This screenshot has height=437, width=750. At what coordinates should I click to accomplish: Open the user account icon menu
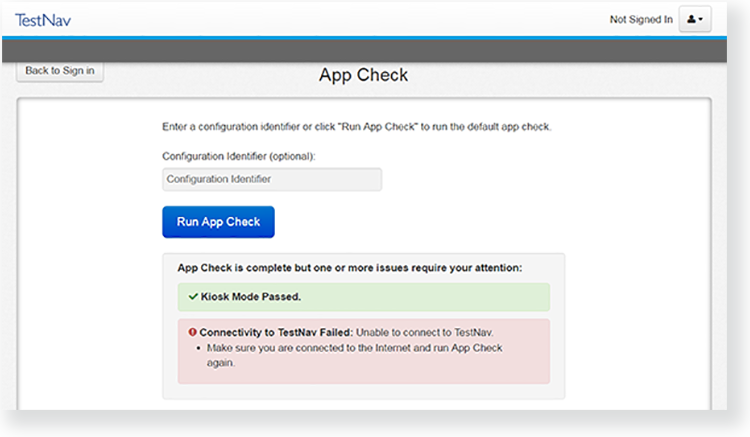pyautogui.click(x=691, y=19)
